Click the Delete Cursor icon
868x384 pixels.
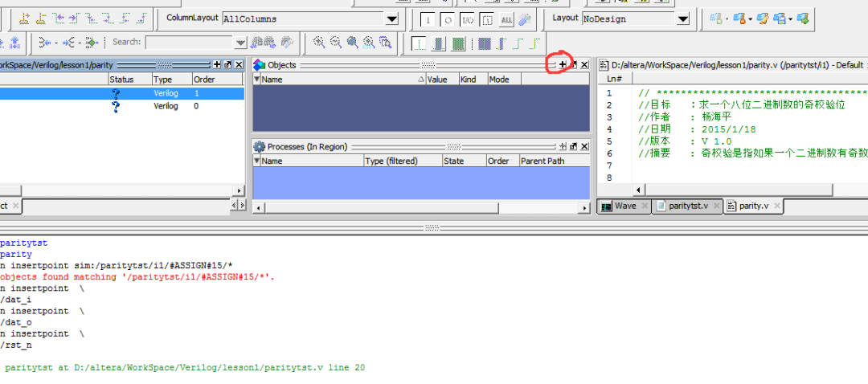point(41,18)
